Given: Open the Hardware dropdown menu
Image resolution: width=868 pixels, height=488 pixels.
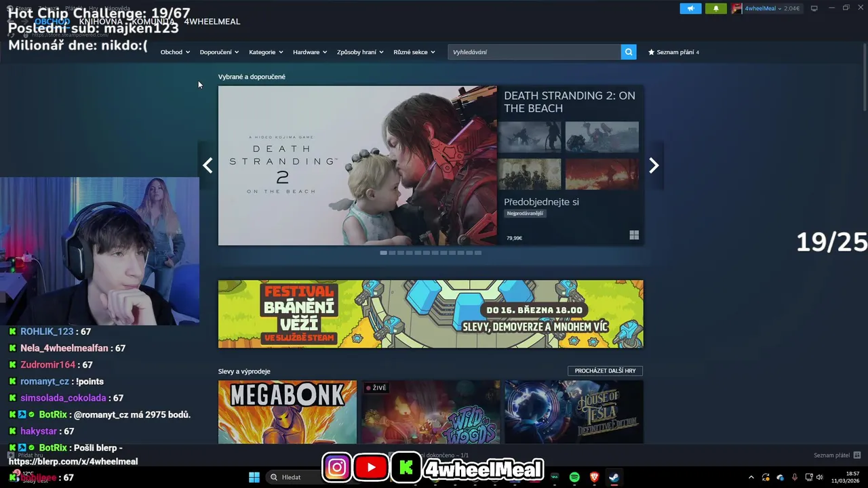Looking at the screenshot, I should [x=310, y=52].
